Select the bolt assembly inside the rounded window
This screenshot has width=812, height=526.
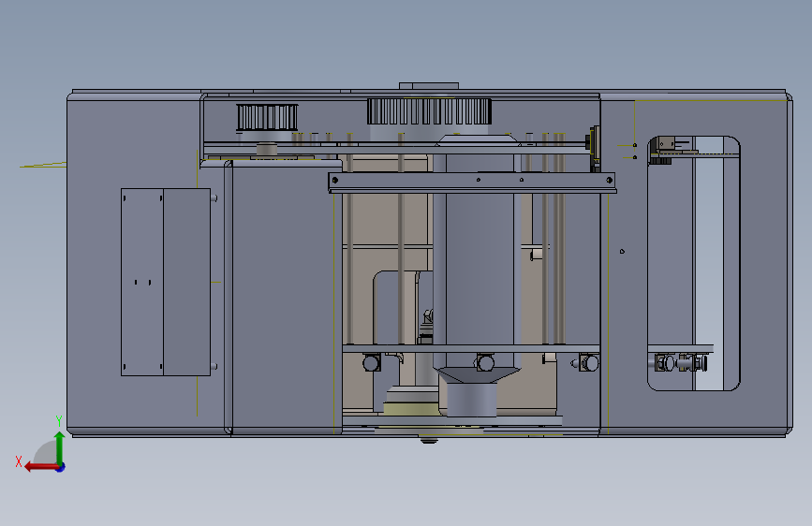[x=680, y=362]
